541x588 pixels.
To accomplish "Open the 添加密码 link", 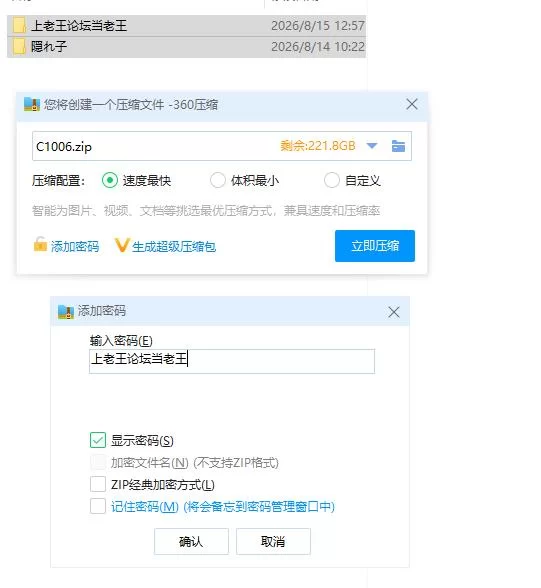I will pos(75,246).
